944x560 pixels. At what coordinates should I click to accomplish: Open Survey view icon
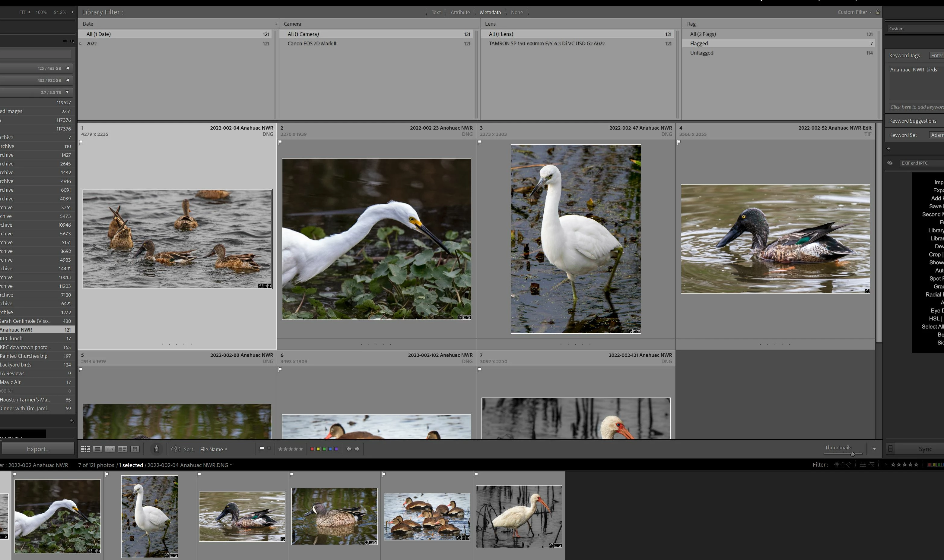click(122, 449)
